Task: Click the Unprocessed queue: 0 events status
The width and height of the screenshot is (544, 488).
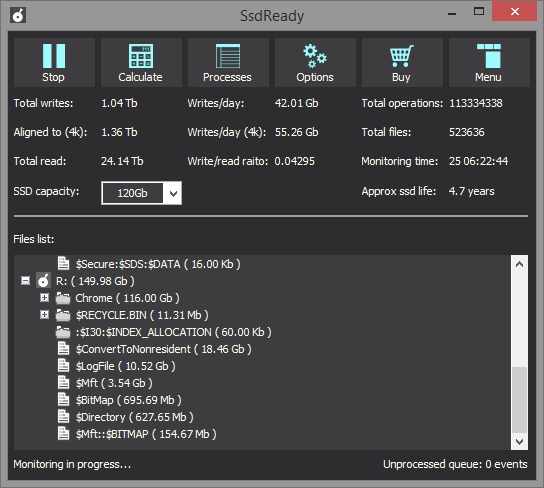Action: point(455,464)
